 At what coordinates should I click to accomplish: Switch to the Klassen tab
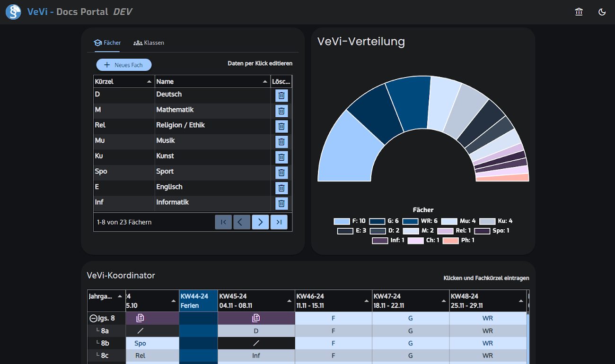point(149,43)
